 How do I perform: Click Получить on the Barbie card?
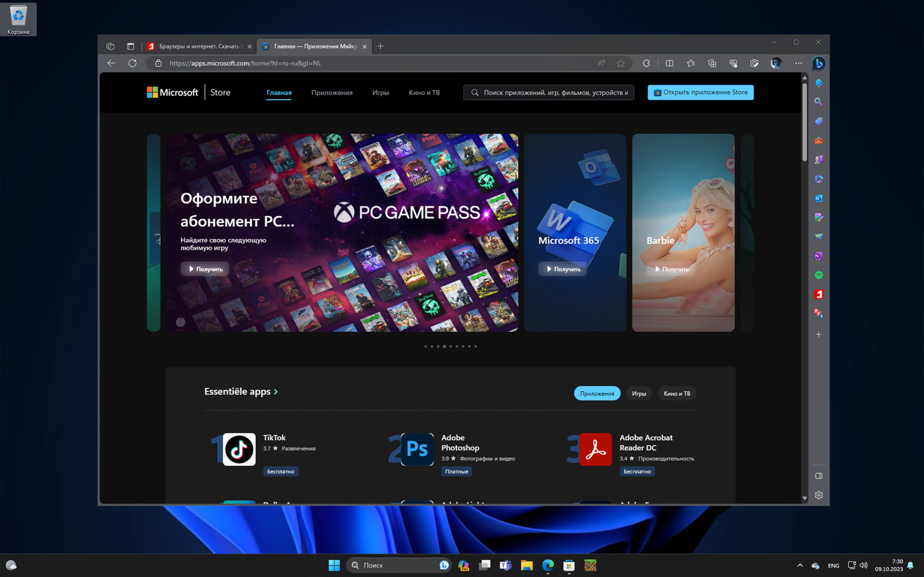(671, 269)
